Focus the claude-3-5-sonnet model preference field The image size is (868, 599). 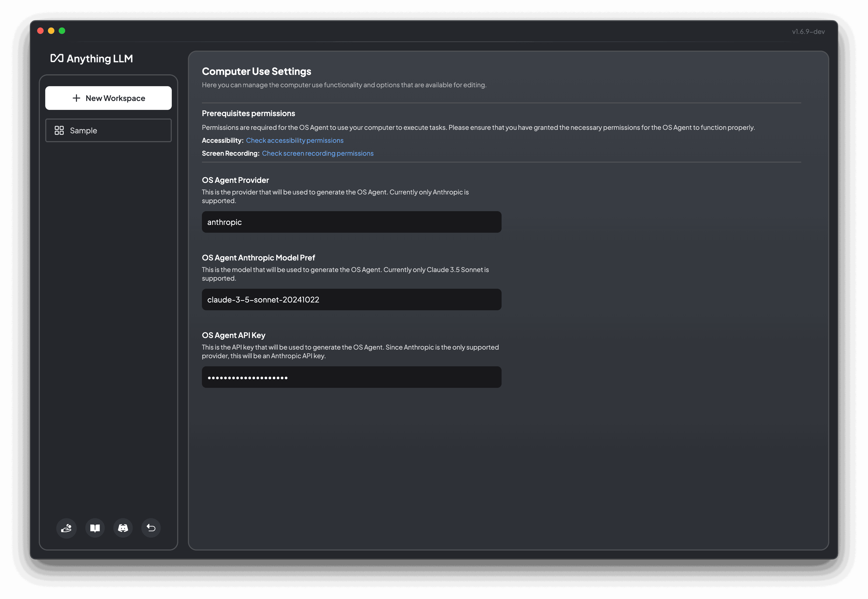351,299
